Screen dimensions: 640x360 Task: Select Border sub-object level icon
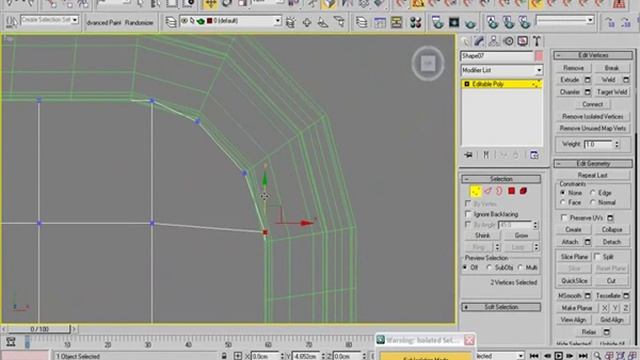pyautogui.click(x=499, y=191)
